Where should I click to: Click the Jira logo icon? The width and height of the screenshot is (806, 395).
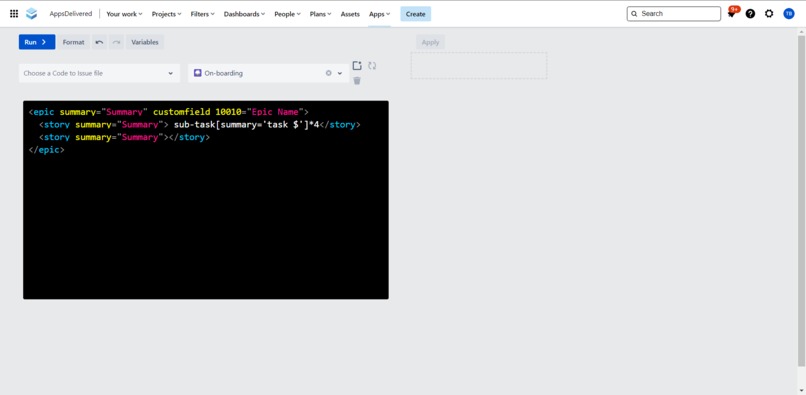32,14
